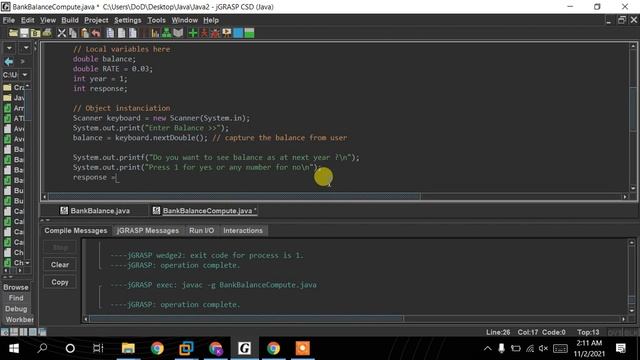Open the Build menu
Image resolution: width=640 pixels, height=360 pixels.
click(70, 20)
